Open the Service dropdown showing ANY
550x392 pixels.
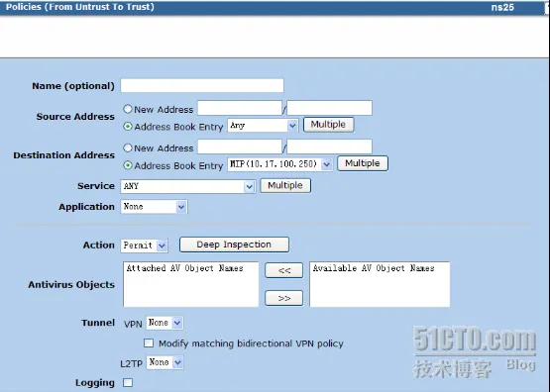coord(187,186)
